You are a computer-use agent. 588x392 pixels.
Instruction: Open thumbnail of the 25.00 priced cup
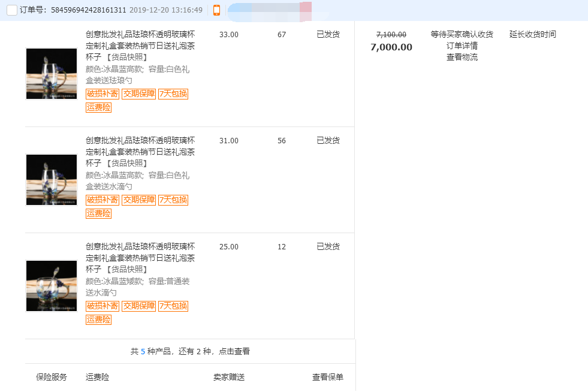coord(52,286)
